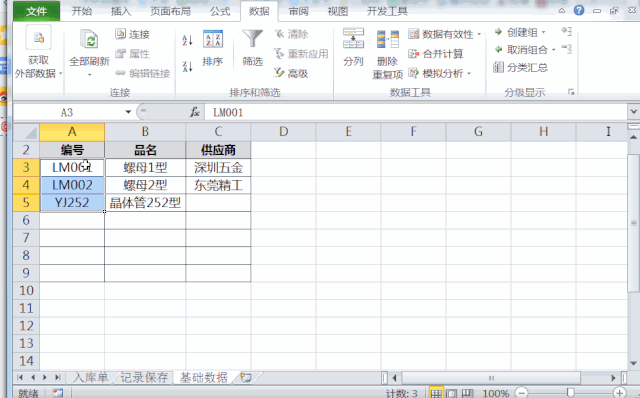
Task: Go to the last sheet navigation arrow
Action: pos(58,378)
